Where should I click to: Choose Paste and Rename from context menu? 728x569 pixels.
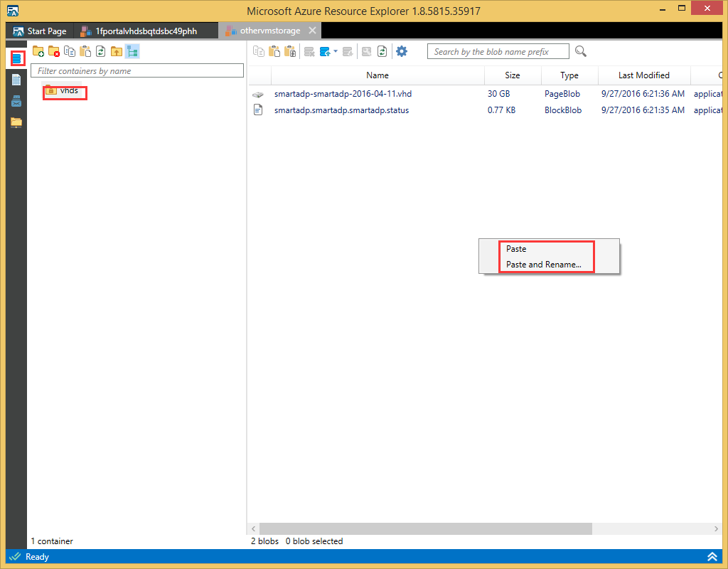543,265
